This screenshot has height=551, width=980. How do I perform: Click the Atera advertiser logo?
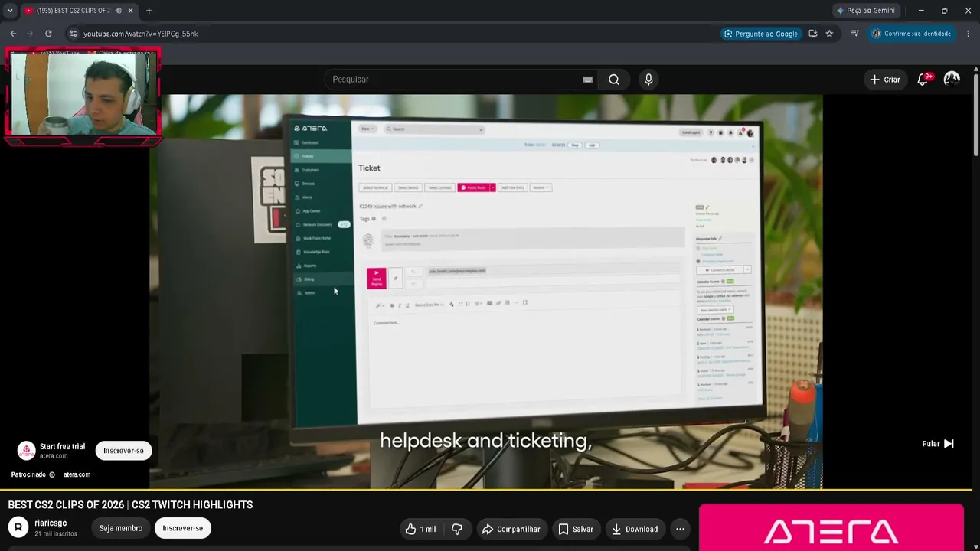(x=27, y=451)
